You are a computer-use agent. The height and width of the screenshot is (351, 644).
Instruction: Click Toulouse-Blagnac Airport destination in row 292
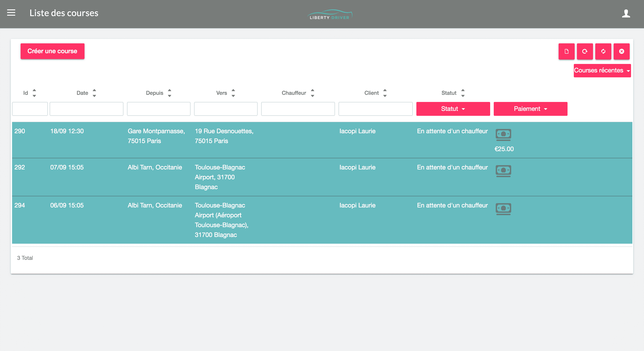(220, 177)
